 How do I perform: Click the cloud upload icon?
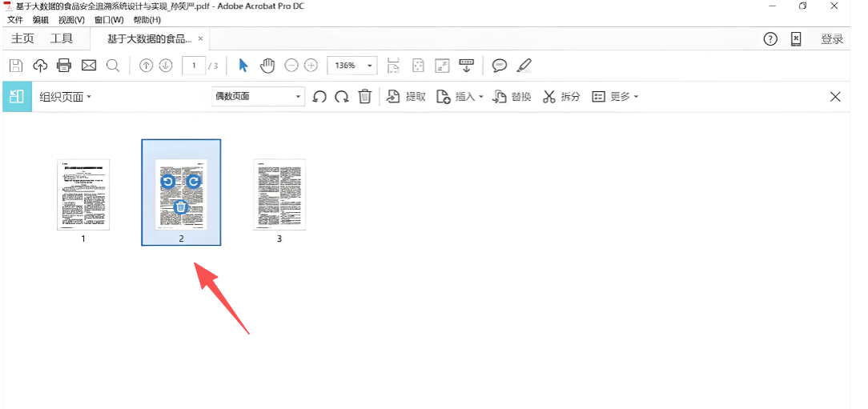(40, 66)
